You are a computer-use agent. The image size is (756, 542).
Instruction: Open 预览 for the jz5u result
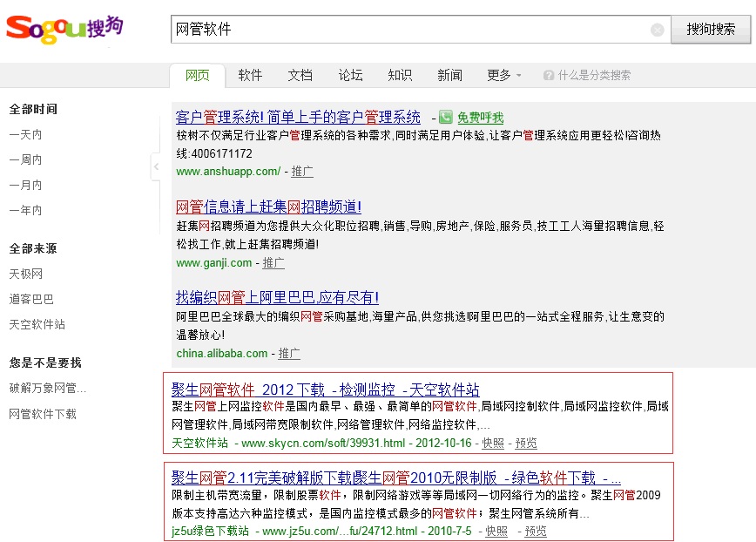point(536,531)
